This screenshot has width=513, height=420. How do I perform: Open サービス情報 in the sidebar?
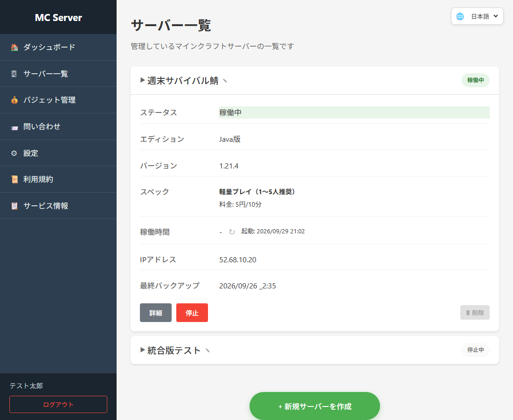(58, 206)
